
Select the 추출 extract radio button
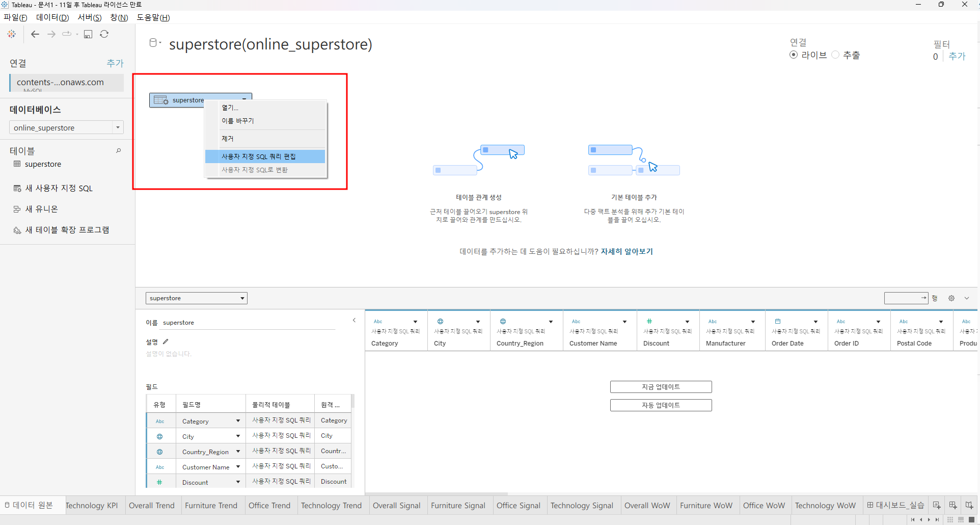pyautogui.click(x=835, y=55)
